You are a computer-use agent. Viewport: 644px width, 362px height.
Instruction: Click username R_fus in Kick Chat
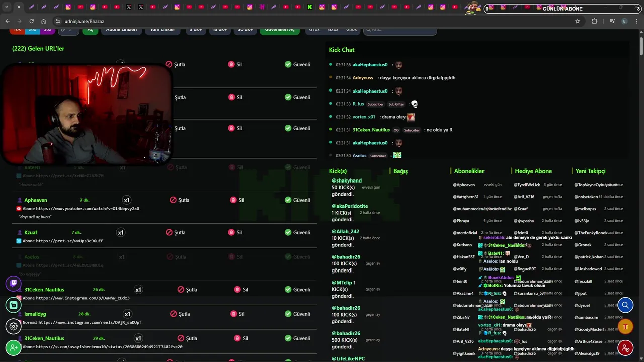358,104
